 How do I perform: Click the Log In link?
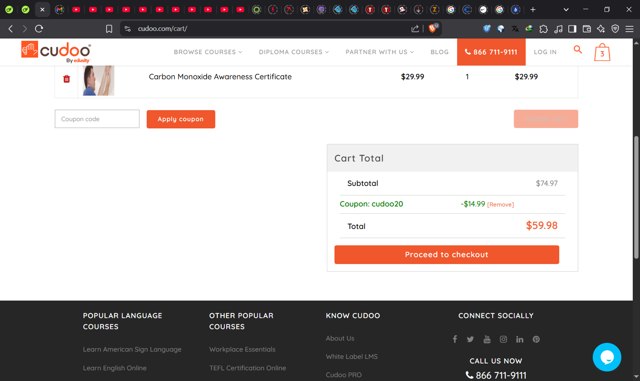tap(545, 52)
